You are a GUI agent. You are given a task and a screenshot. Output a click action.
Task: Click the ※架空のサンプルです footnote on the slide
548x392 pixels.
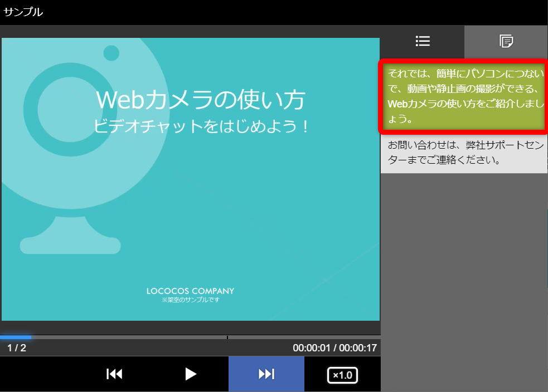(x=190, y=300)
